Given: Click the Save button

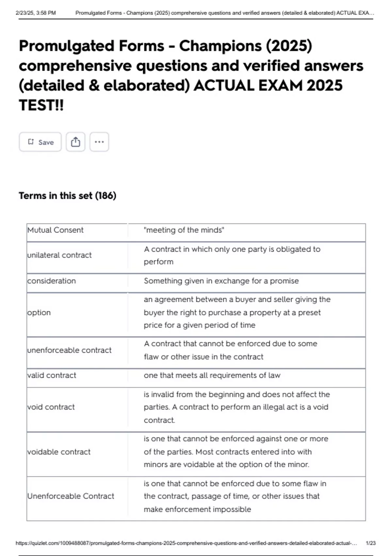Looking at the screenshot, I should coord(40,142).
